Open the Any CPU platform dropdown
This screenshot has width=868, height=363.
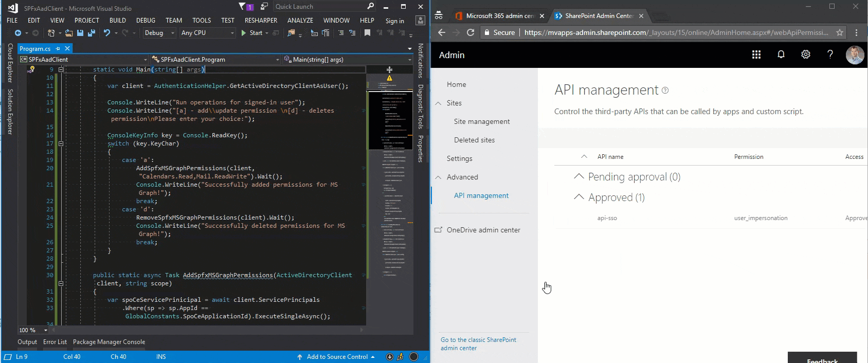[x=207, y=33]
